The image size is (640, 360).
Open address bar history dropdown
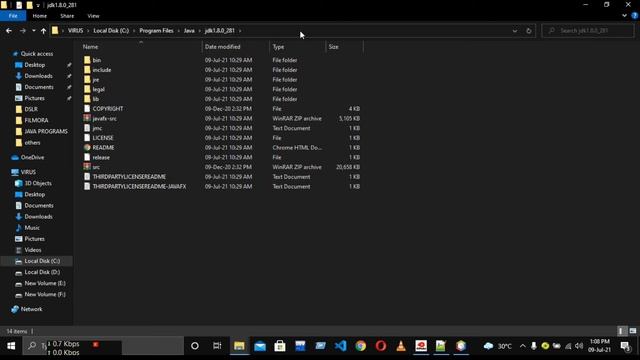tap(515, 31)
